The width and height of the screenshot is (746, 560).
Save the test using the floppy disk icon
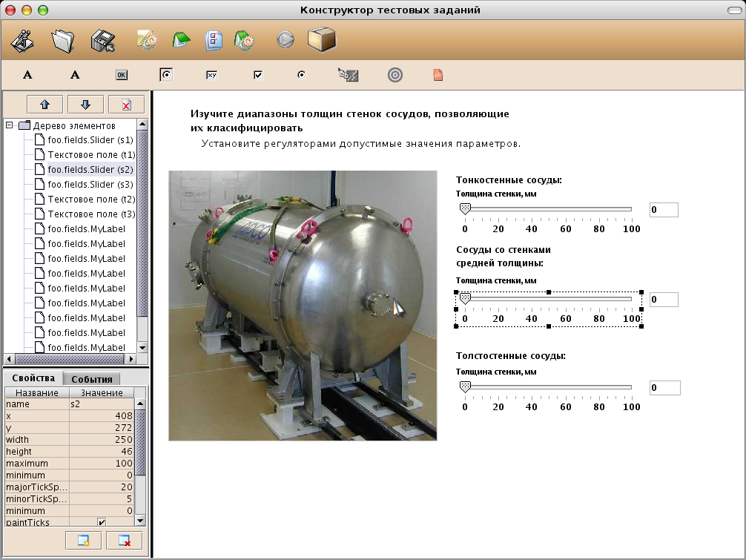(x=103, y=41)
